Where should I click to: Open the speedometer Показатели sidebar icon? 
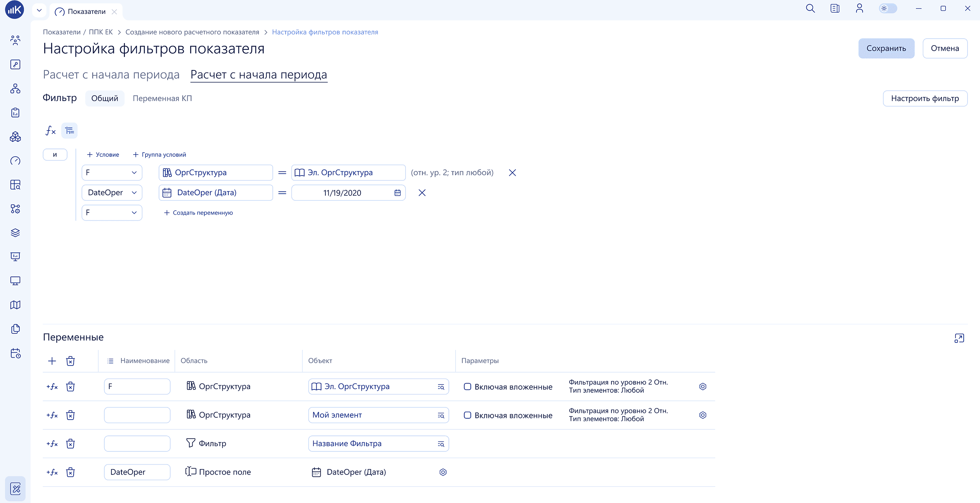pos(15,161)
